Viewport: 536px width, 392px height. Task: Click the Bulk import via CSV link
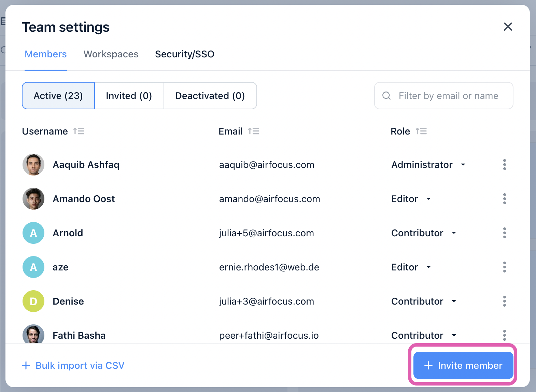73,365
